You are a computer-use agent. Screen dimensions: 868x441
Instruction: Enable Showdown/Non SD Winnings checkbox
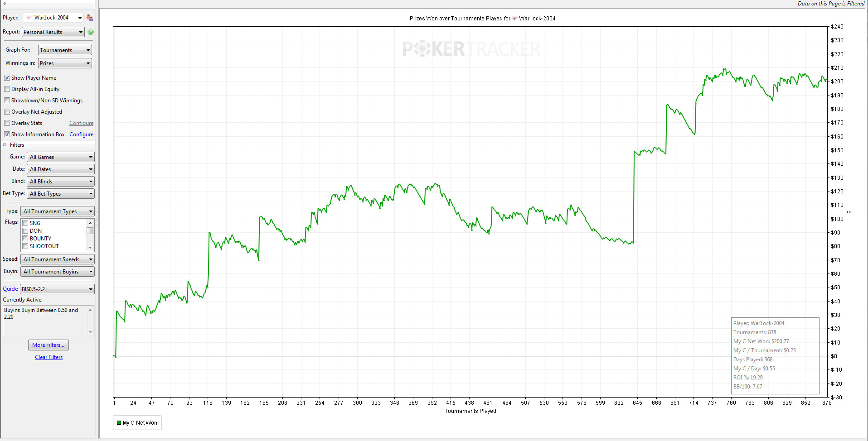coord(7,101)
